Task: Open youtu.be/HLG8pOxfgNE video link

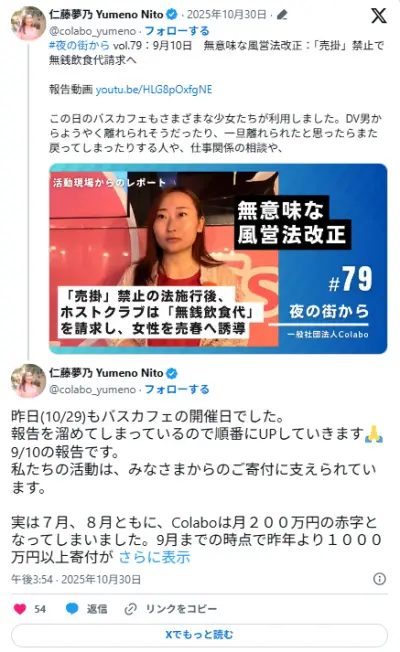Action: pos(154,89)
